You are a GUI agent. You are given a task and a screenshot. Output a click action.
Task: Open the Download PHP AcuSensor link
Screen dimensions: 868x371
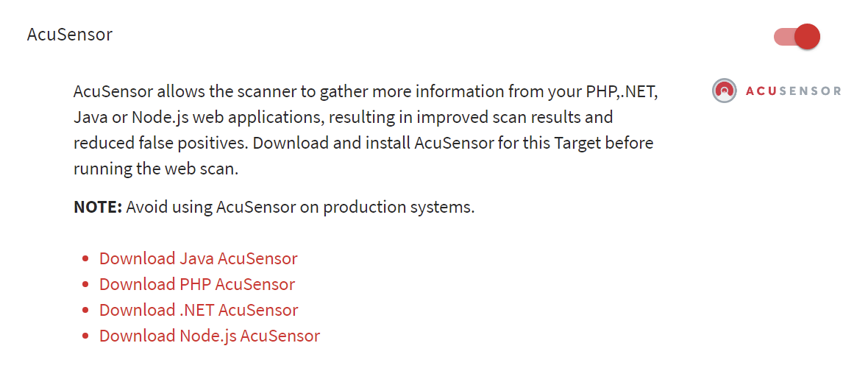pos(197,284)
